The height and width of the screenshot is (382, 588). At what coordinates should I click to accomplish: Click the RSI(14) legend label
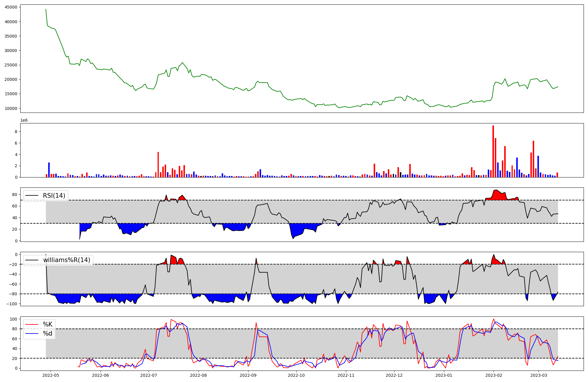tap(54, 196)
